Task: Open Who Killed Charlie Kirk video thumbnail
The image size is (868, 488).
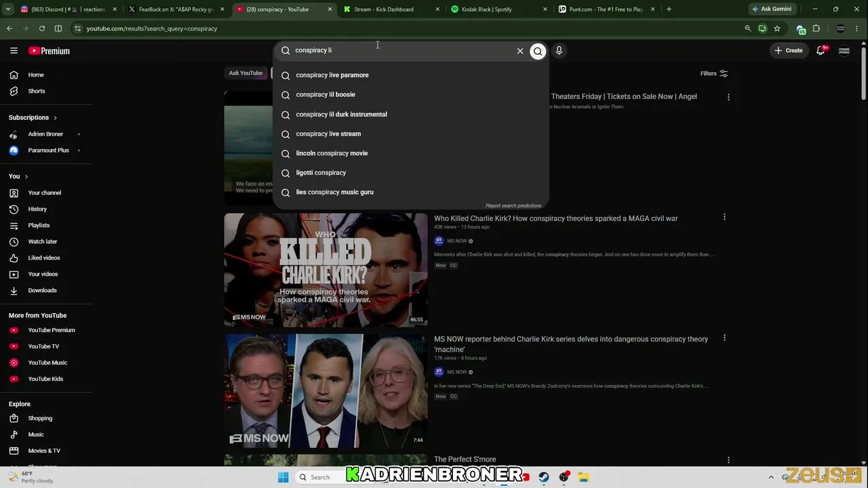Action: tap(325, 270)
